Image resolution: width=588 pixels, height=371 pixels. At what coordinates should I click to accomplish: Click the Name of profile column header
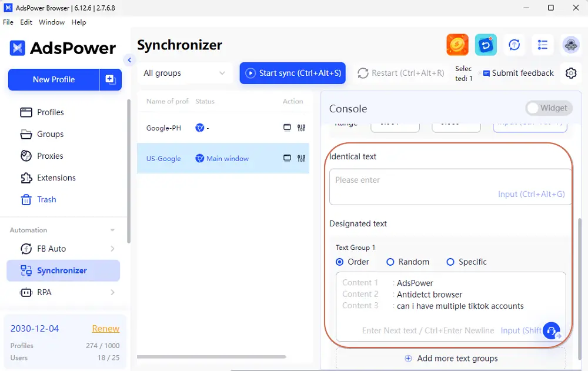click(167, 101)
